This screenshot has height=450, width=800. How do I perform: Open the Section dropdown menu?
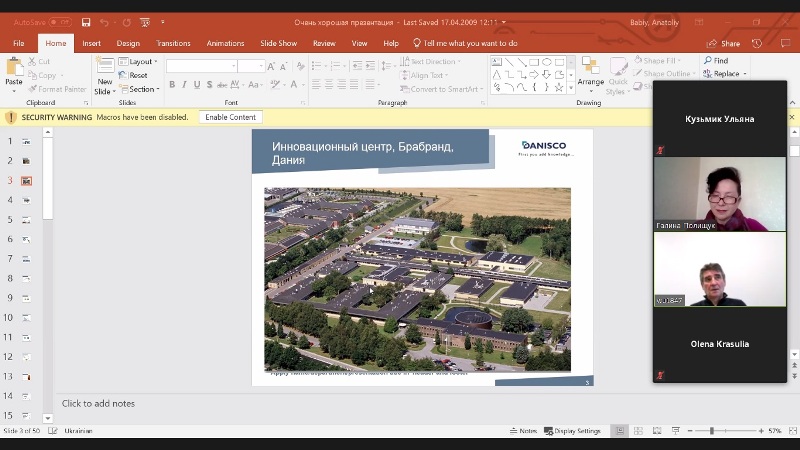click(x=142, y=89)
